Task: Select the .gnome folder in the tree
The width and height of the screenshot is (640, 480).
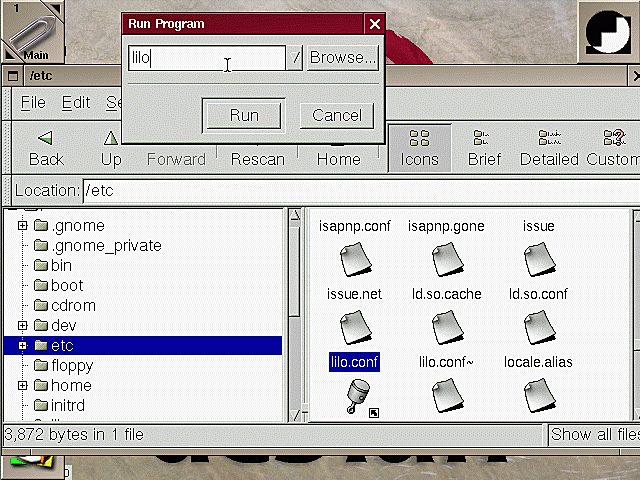Action: (69, 225)
